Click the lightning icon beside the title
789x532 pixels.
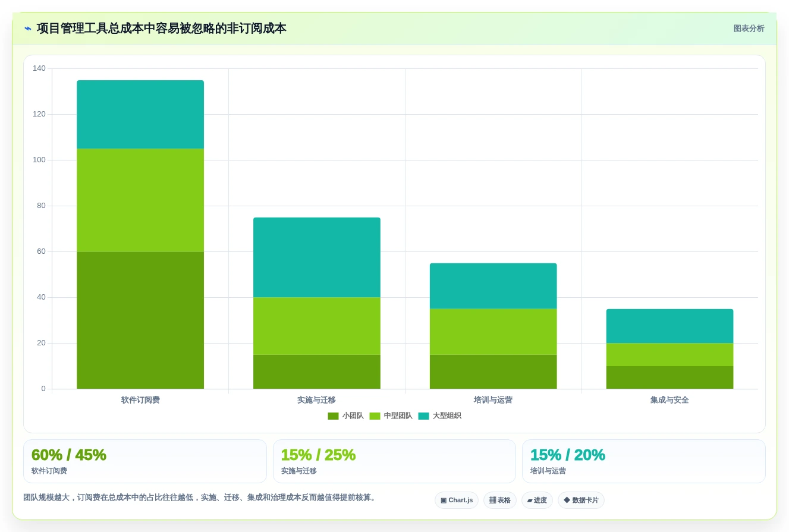coord(28,29)
